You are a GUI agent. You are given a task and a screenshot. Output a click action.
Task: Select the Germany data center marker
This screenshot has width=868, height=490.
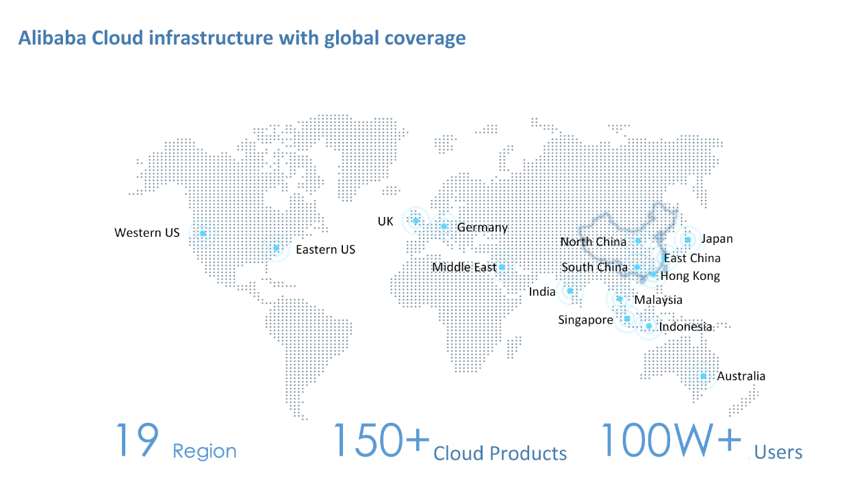point(444,226)
